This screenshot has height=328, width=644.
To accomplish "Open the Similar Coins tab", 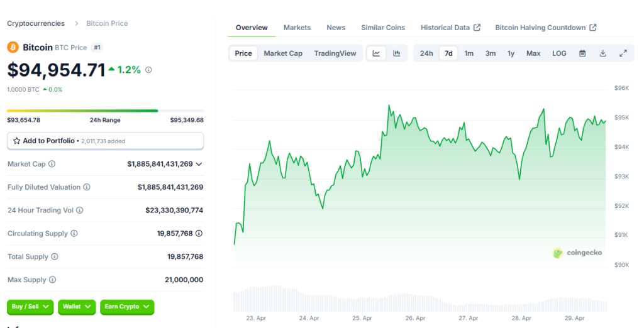I will click(383, 28).
